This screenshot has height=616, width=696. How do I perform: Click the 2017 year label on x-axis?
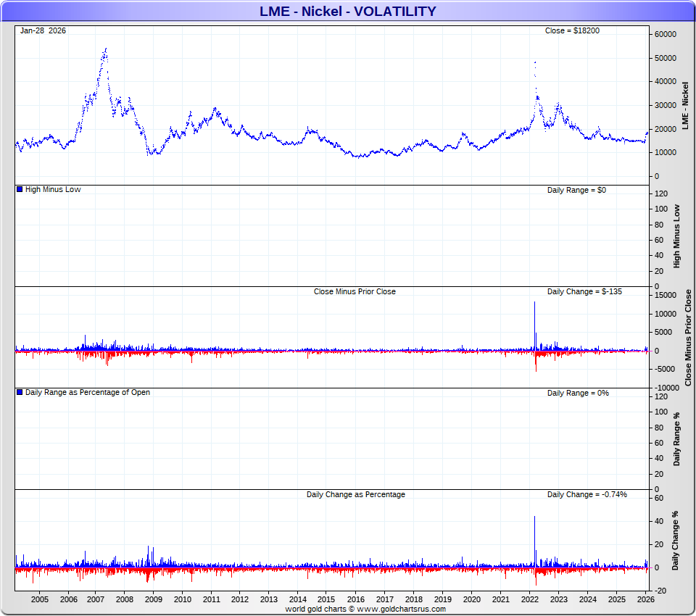384,599
